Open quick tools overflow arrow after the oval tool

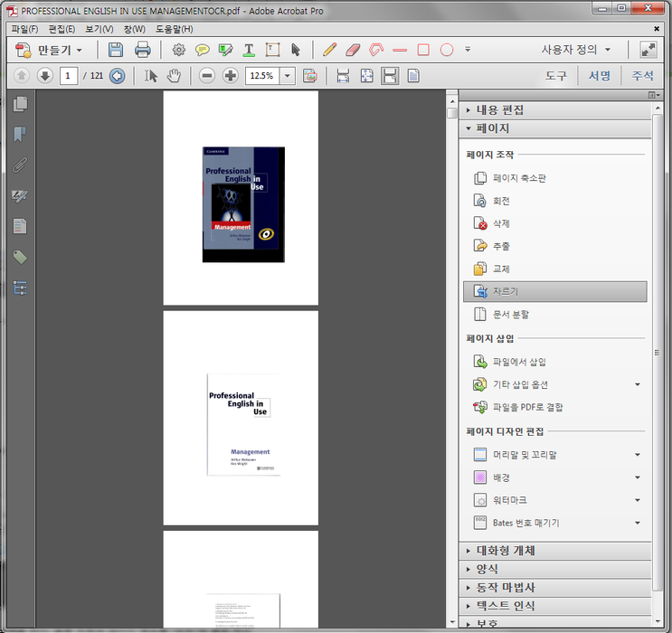point(468,50)
